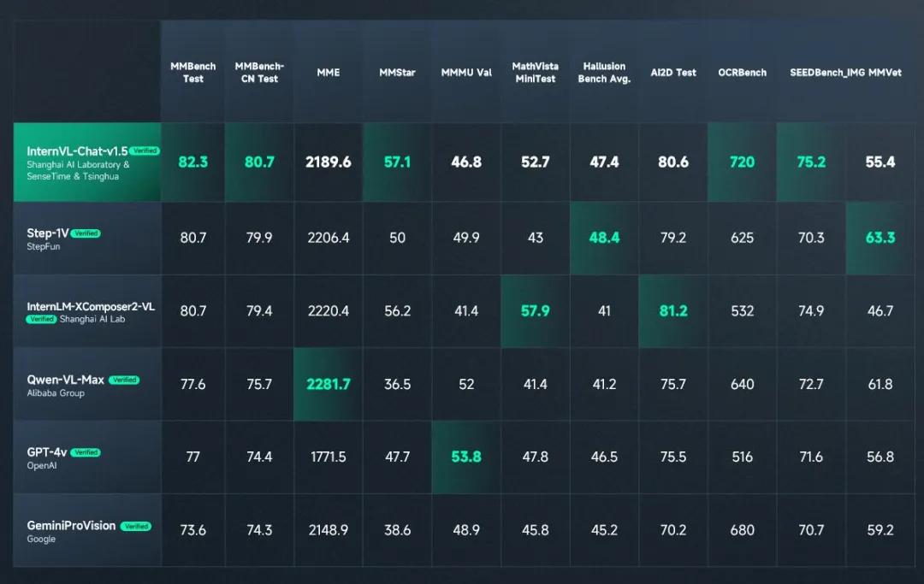Viewport: 924px width, 584px height.
Task: Select Step-1V's 625 OCRBench score
Action: pos(742,238)
